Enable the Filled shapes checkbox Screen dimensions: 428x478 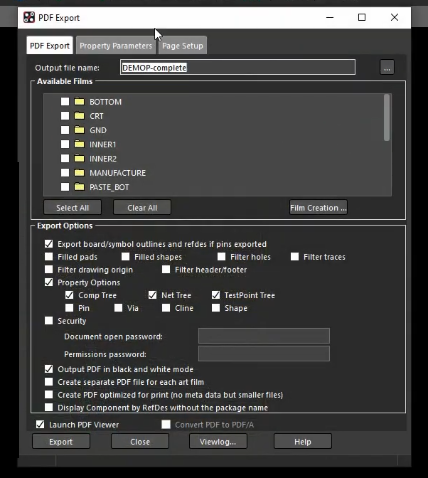click(125, 257)
